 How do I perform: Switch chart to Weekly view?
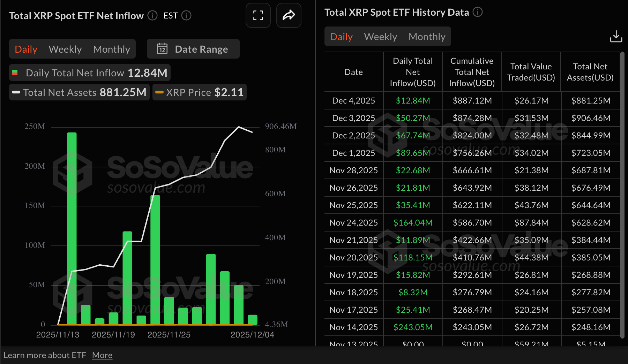tap(65, 49)
